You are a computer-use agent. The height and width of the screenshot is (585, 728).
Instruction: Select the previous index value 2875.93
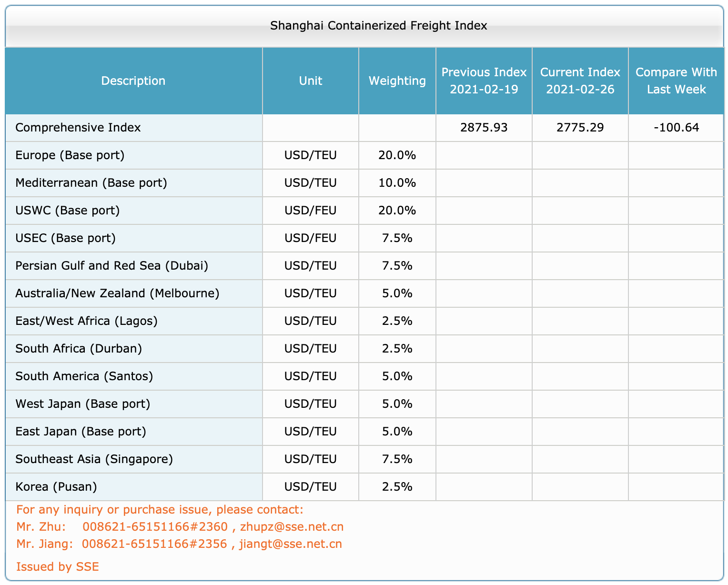coord(484,128)
